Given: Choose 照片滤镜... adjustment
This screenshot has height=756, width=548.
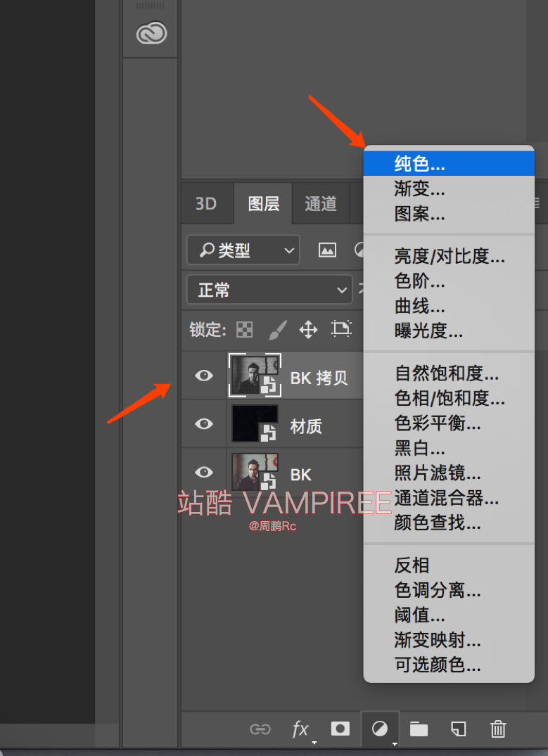Looking at the screenshot, I should [x=449, y=473].
